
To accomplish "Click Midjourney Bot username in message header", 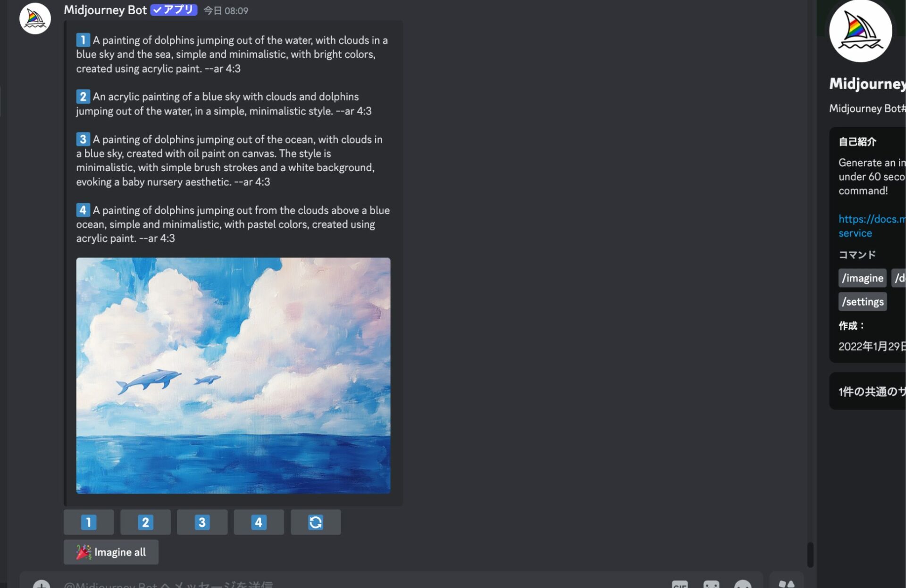I will click(105, 10).
